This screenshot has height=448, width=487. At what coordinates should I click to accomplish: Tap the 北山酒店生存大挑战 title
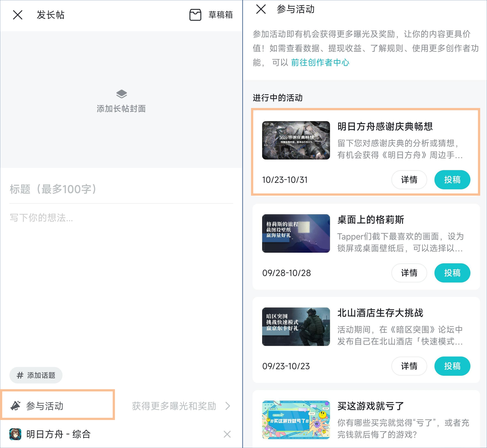[380, 313]
